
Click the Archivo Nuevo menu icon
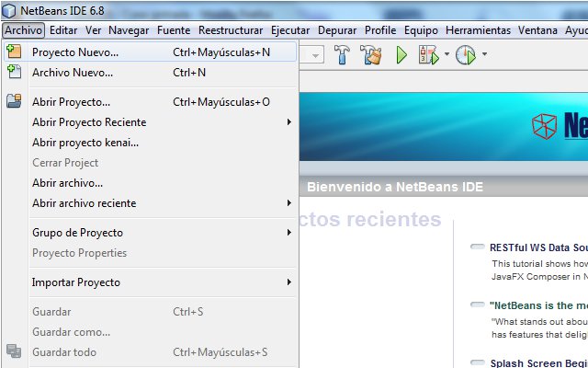14,72
